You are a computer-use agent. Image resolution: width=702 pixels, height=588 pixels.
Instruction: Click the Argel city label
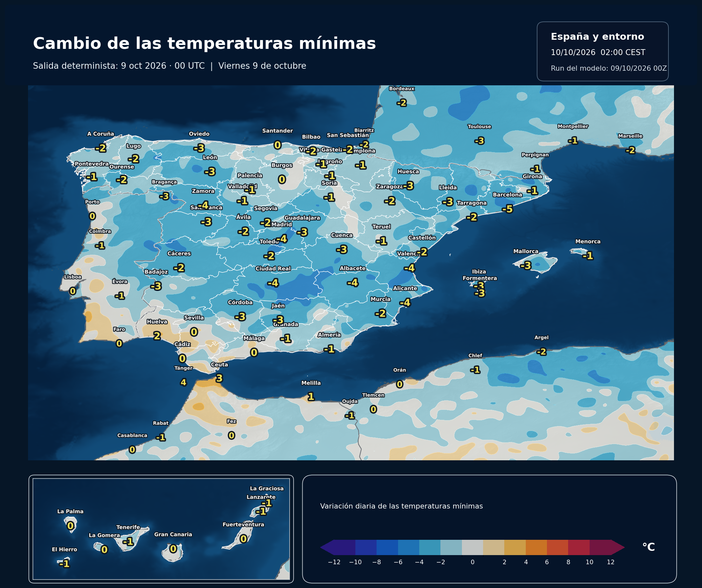tap(541, 337)
